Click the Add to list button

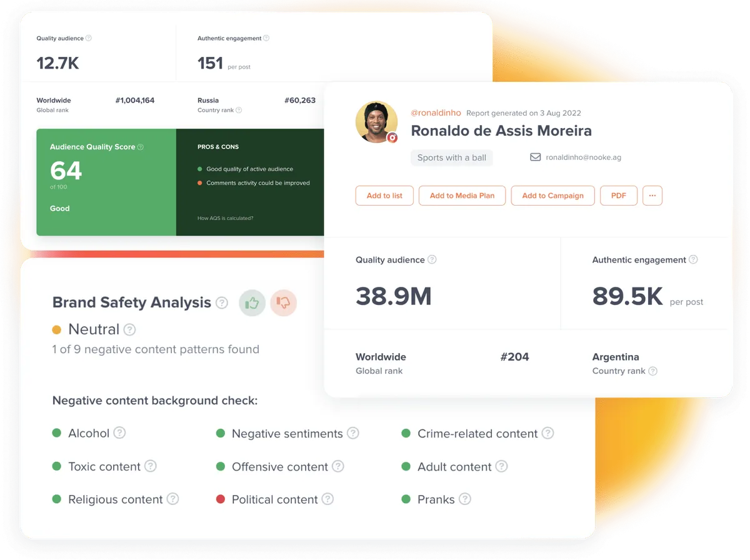coord(384,196)
